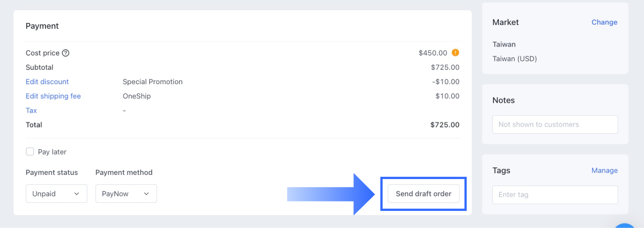The image size is (644, 228).
Task: Open the Edit discount link
Action: pos(47,82)
